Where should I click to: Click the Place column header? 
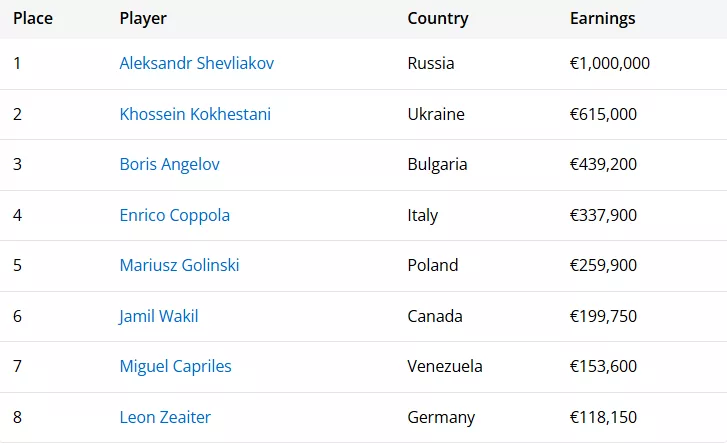click(x=33, y=19)
